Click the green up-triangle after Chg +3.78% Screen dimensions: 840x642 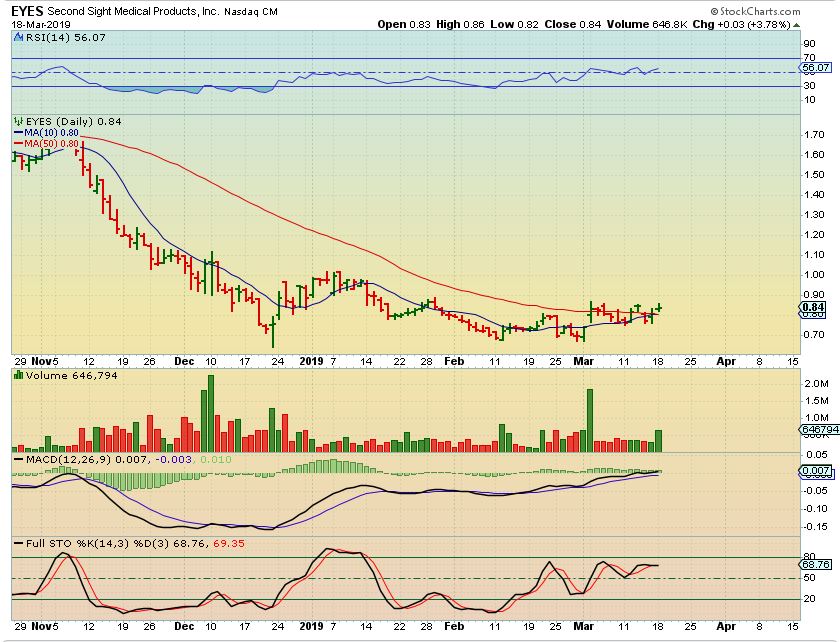[797, 25]
